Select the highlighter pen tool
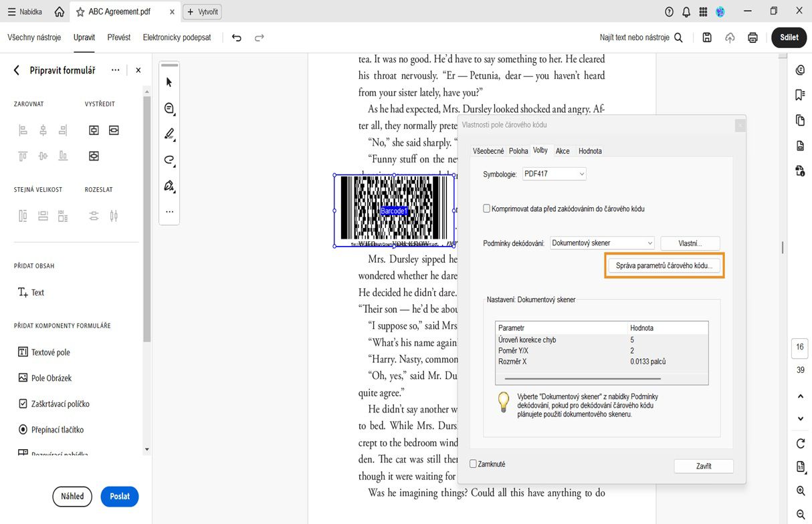 click(x=169, y=134)
